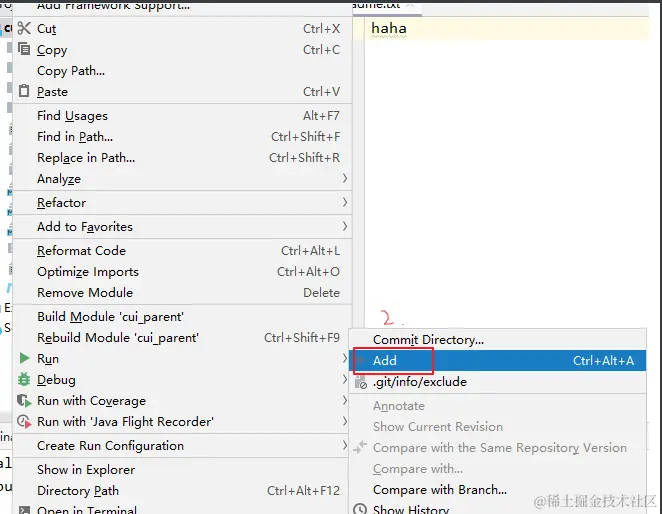Expand the Refactor submenu arrow

tap(345, 202)
